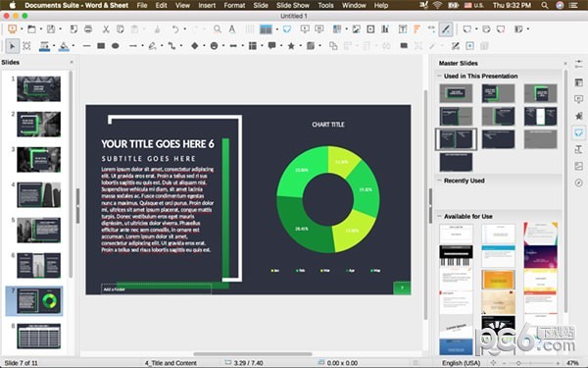588x368 pixels.
Task: Open the Line color dropdown arrow
Action: [54, 46]
